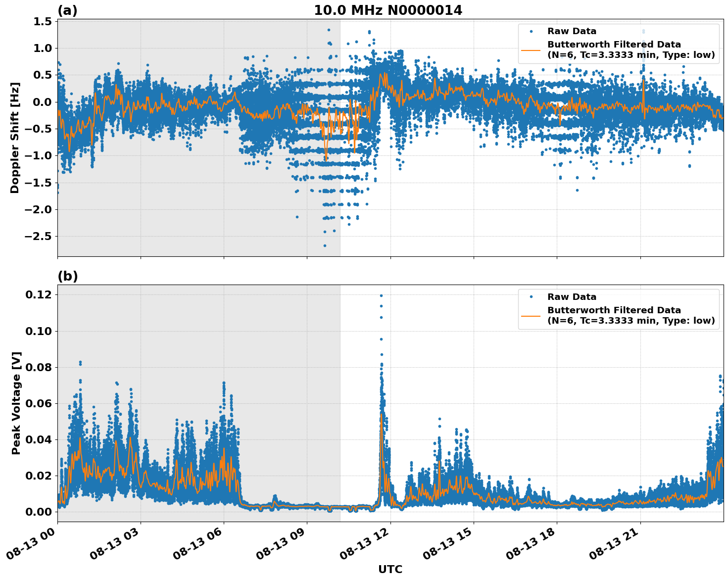Toggle the Raw Data entry in the top legend
Viewport: 728px width, 580px height.
click(x=570, y=30)
